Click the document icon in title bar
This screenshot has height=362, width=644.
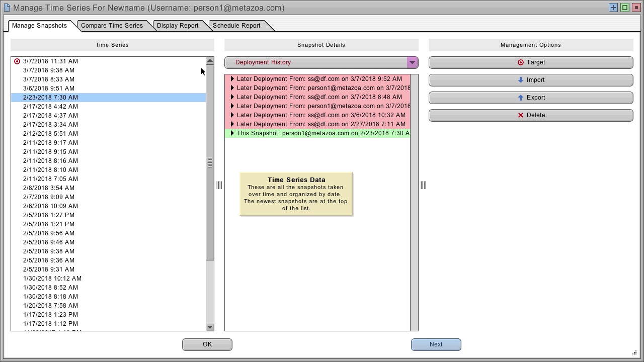[7, 8]
